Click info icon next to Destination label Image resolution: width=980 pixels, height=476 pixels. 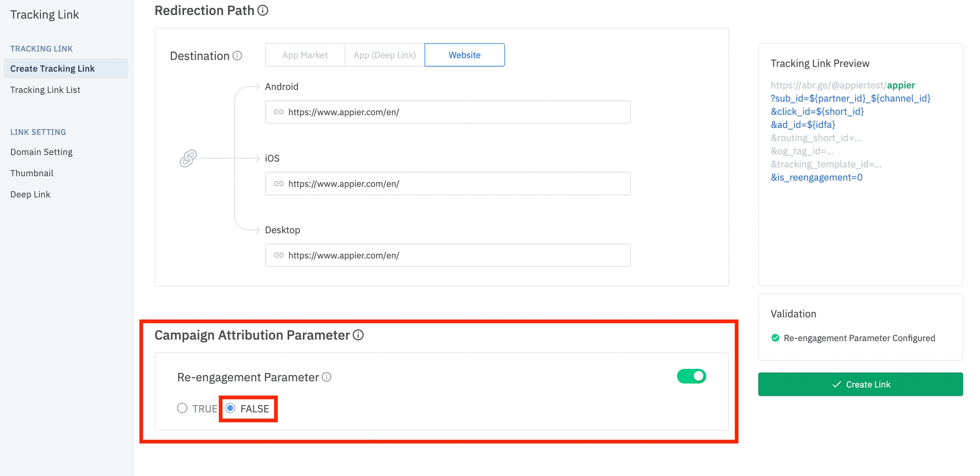point(237,56)
